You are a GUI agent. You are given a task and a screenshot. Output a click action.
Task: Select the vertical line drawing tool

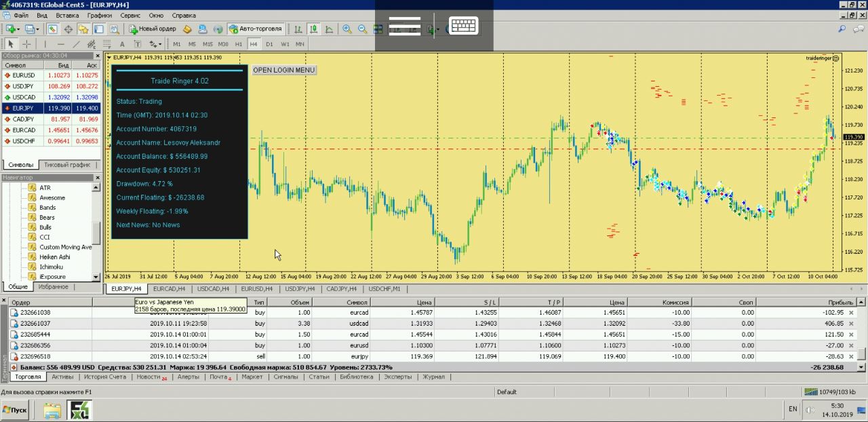45,44
